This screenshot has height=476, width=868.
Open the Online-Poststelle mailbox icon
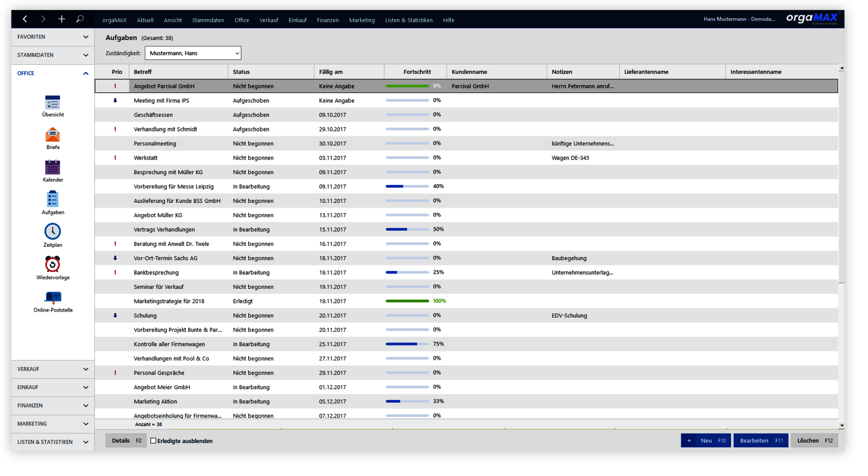(53, 298)
